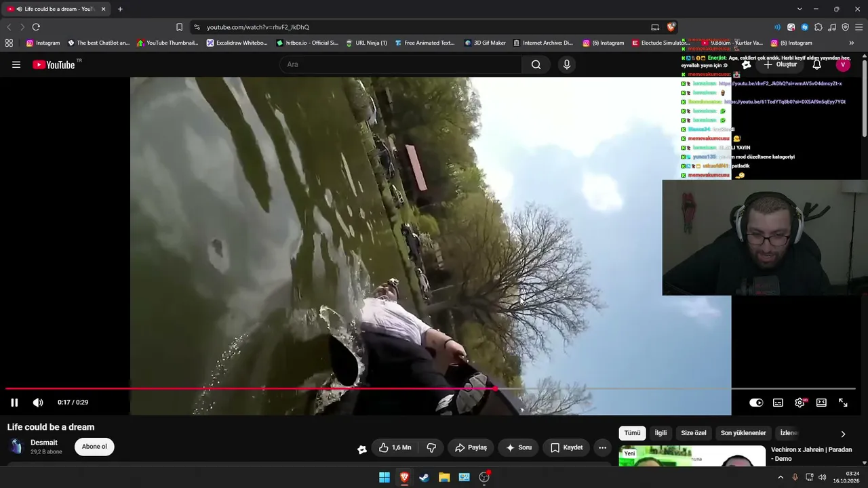The height and width of the screenshot is (488, 868).
Task: Select the Son yüklenenler filter chip
Action: [743, 433]
